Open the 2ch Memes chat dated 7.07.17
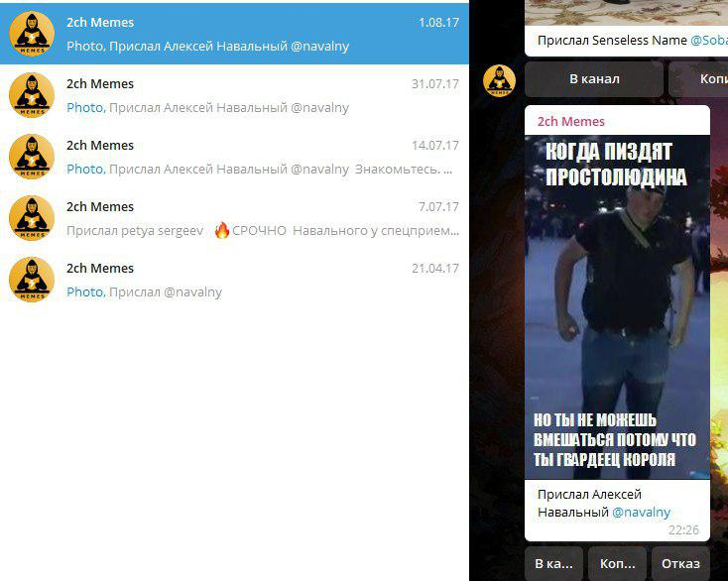The height and width of the screenshot is (581, 728). pos(234,218)
